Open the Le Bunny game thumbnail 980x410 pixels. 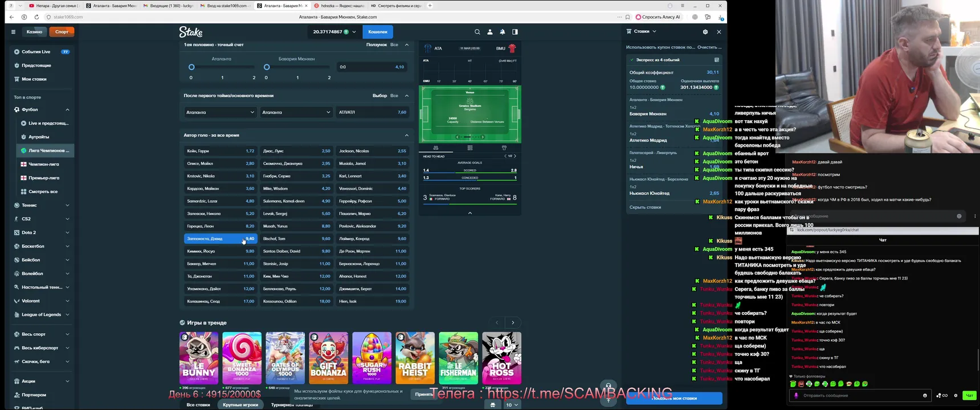click(199, 358)
